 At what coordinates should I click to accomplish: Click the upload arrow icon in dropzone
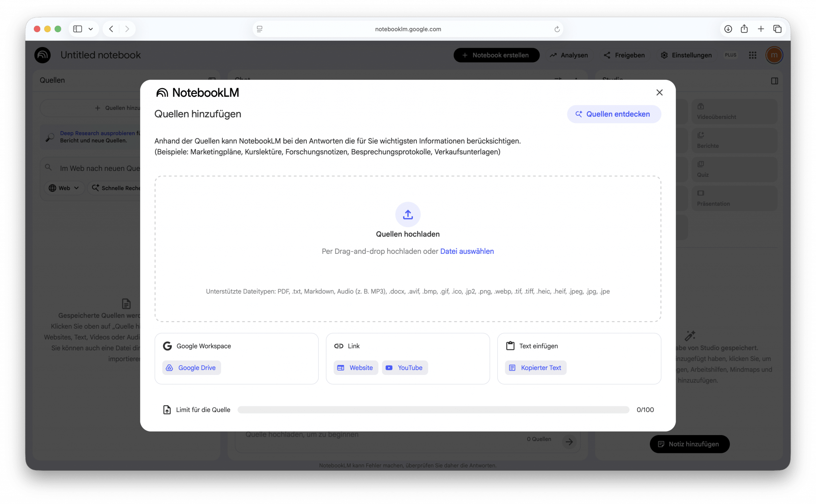coord(408,215)
